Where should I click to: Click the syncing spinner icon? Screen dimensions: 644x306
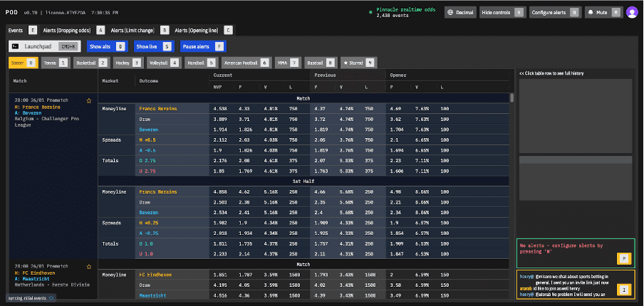[51, 297]
